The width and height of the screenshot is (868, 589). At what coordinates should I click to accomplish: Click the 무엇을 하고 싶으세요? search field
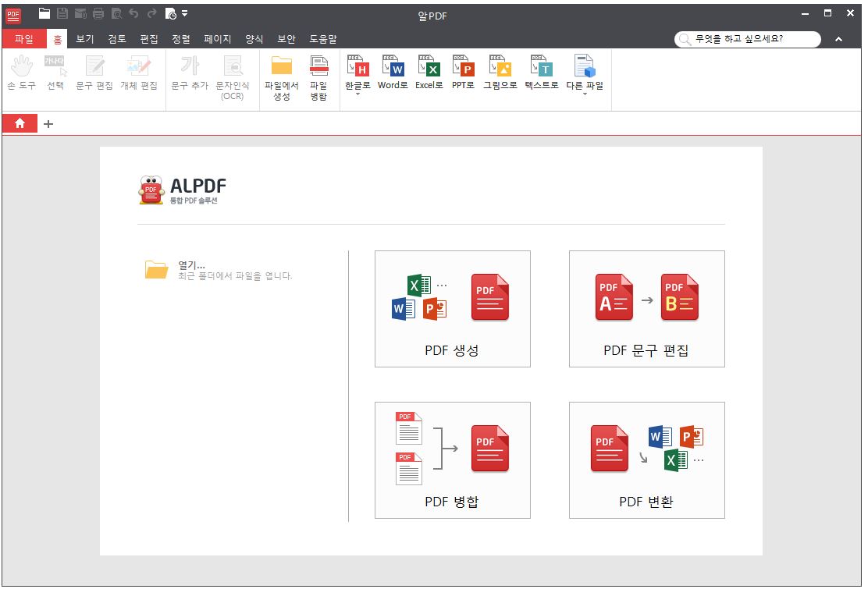click(747, 39)
